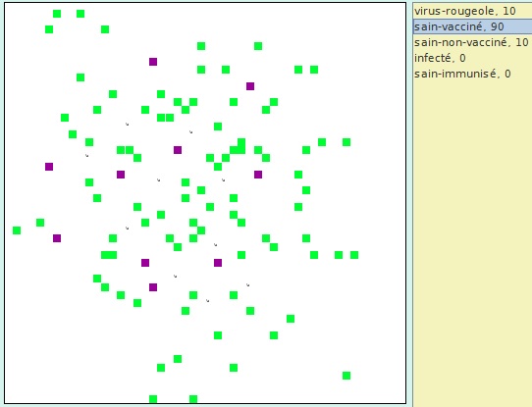The height and width of the screenshot is (407, 532).
Task: Select the 'sain-immunisé, 0' list entry
Action: point(472,74)
